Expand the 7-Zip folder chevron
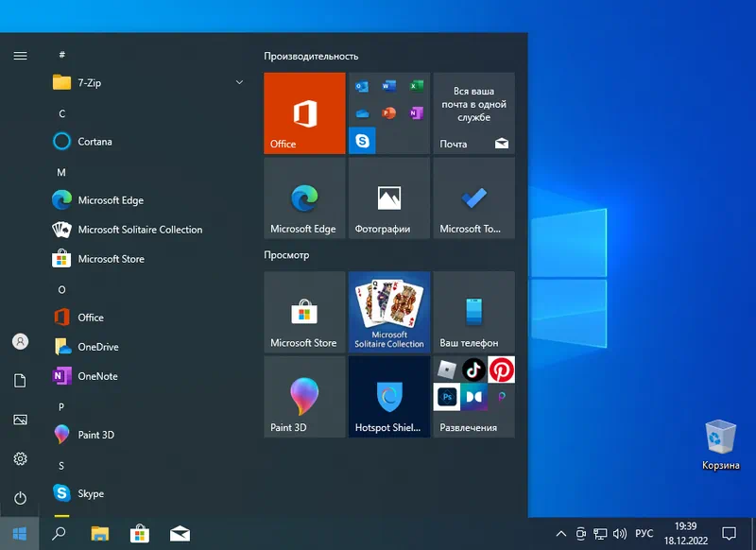This screenshot has width=756, height=550. tap(239, 82)
